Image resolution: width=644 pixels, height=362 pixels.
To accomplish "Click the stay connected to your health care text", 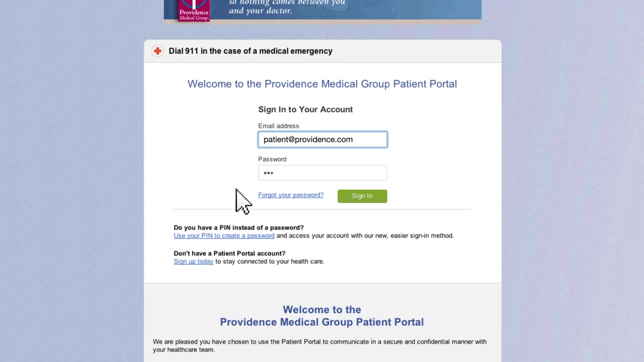I will coord(270,261).
